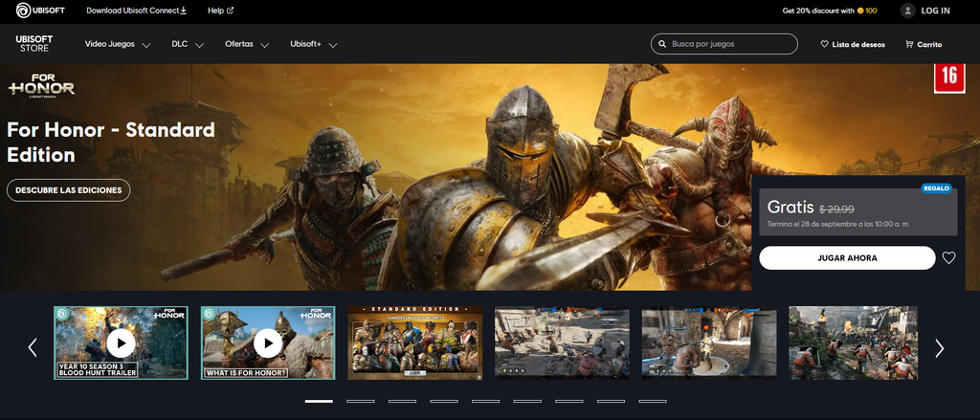Click the Carrito cart icon
This screenshot has height=420, width=980.
(x=909, y=44)
